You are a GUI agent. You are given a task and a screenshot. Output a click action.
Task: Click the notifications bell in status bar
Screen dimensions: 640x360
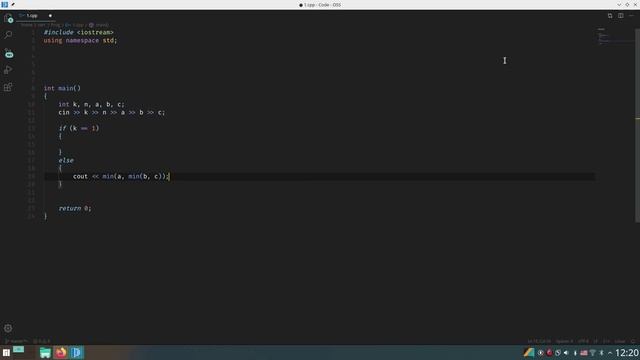633,341
